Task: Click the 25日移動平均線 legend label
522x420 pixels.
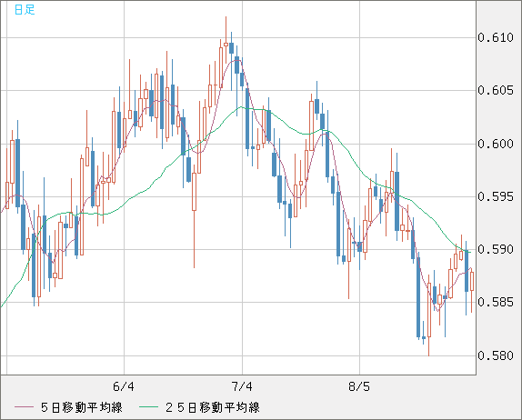Action: click(213, 407)
